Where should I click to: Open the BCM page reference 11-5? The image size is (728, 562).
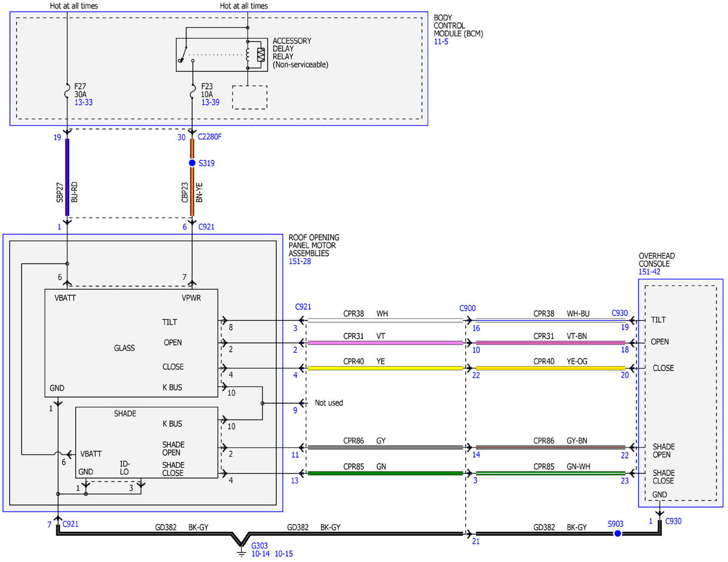click(441, 42)
